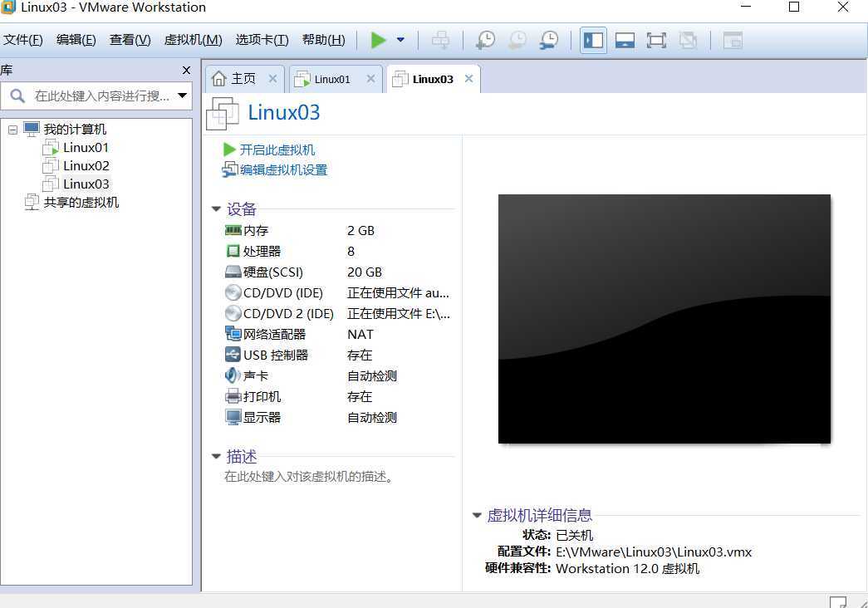Image resolution: width=868 pixels, height=608 pixels.
Task: Toggle the thumbnail bar view icon
Action: (625, 40)
